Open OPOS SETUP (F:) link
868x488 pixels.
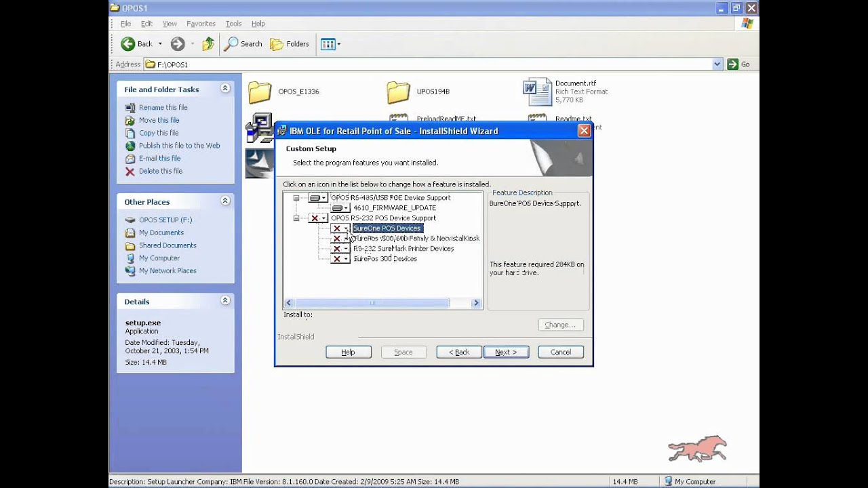[x=165, y=220]
